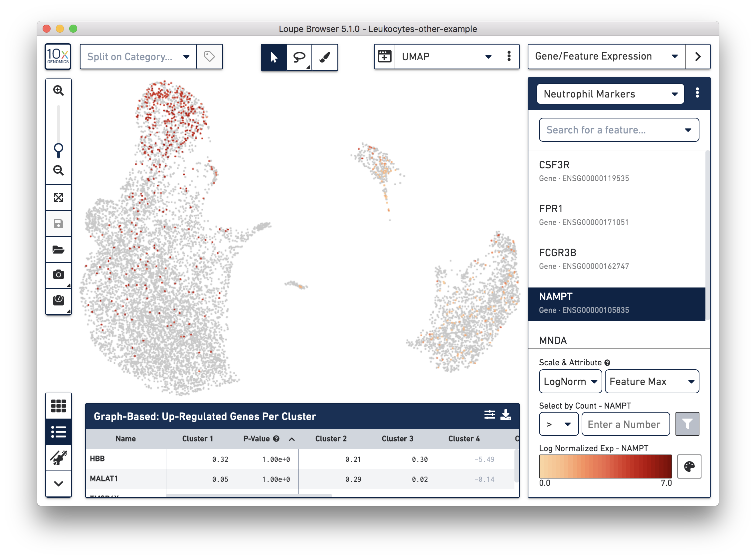The height and width of the screenshot is (559, 756).
Task: Open the color palette picker
Action: point(689,466)
